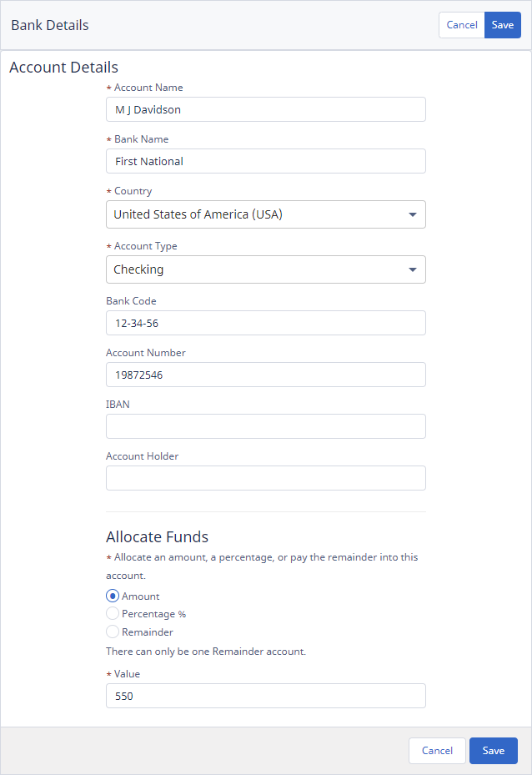Click the bottom Cancel button

click(437, 751)
